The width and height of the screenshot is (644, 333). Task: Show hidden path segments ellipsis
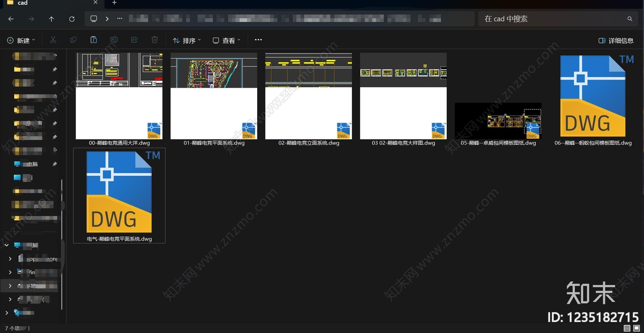click(120, 18)
